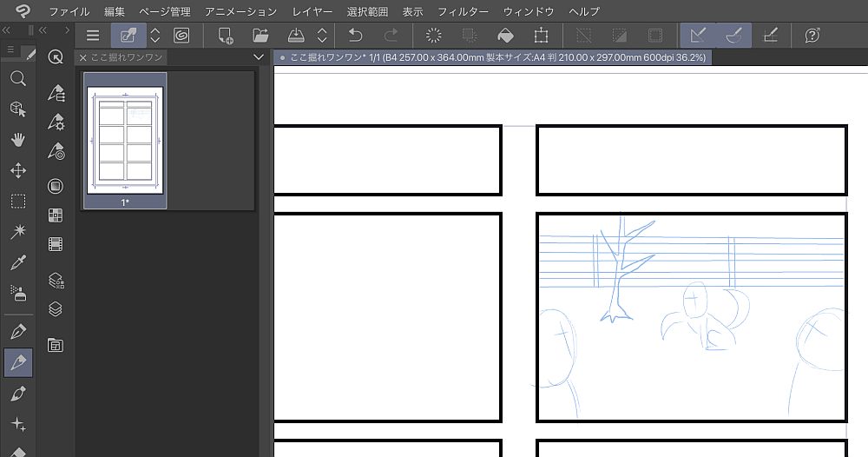Expand the page manager panel chevron dropdown

click(257, 57)
